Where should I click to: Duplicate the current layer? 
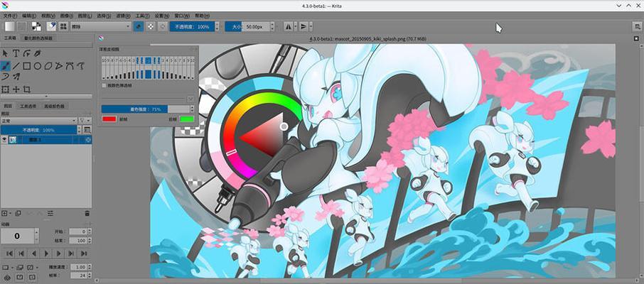pos(18,213)
